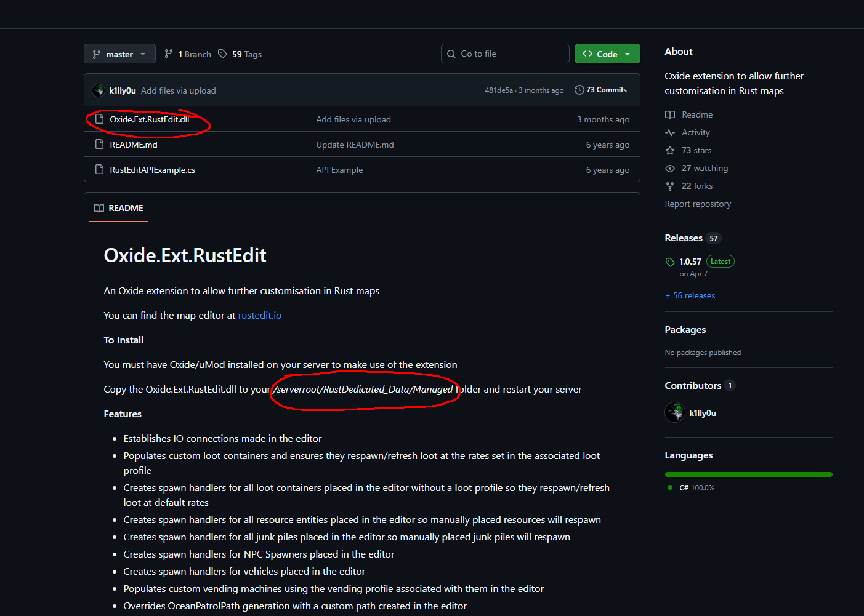
Task: Open release 1.0.57
Action: pos(690,262)
